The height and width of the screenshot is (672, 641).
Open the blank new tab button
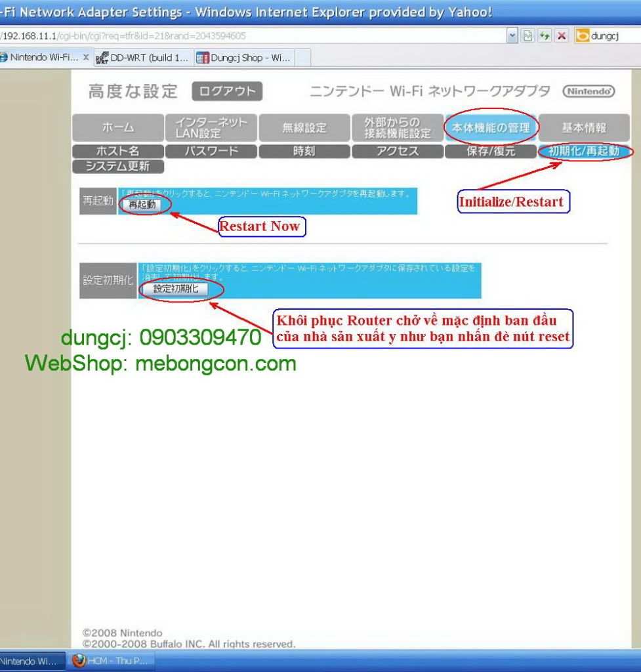coord(302,58)
